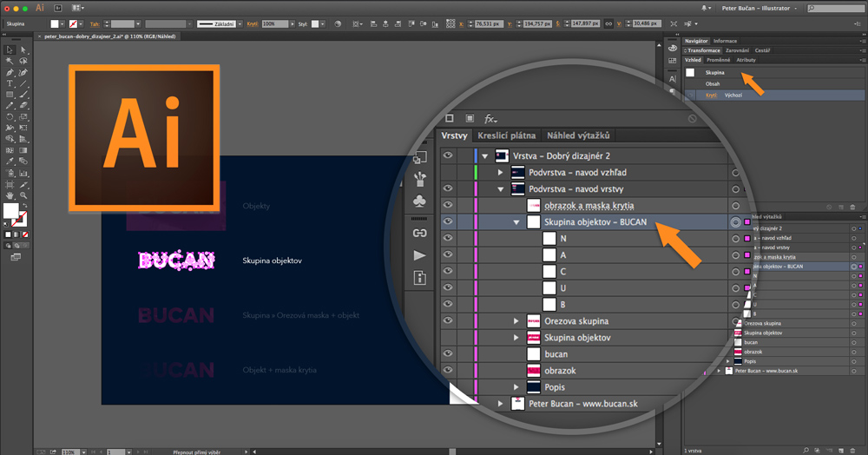
Task: Select the Selection (black arrow) tool
Action: coord(10,49)
